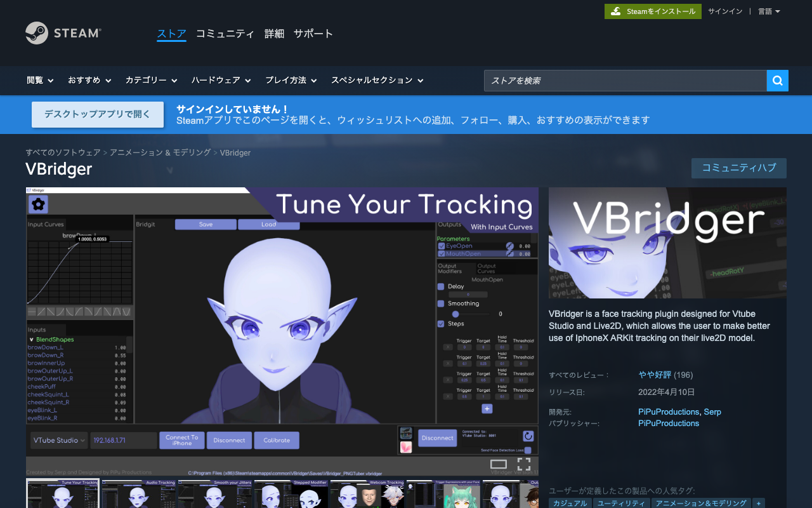The width and height of the screenshot is (812, 508).
Task: Expand the おすすめ menu
Action: tap(89, 81)
